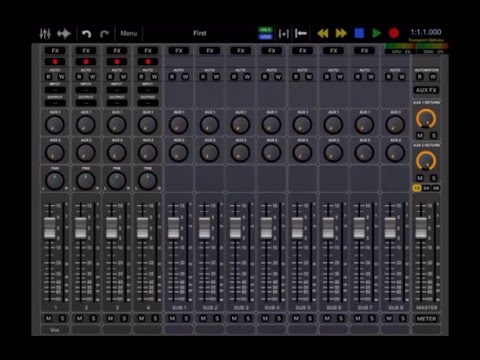The image size is (480, 360).
Task: Mute AUX 2 Return
Action: pos(420,178)
